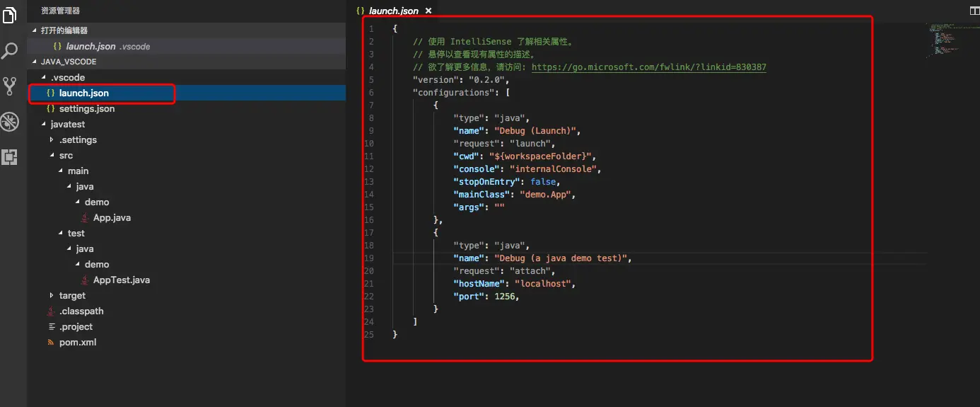Screen dimensions: 980x407
Task: Open the Source Control view icon
Action: (10, 86)
